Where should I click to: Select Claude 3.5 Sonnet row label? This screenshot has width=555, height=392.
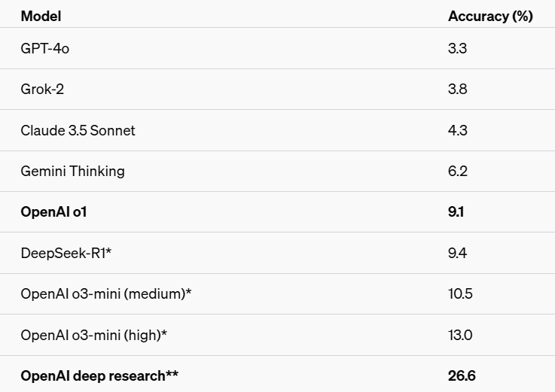point(78,130)
